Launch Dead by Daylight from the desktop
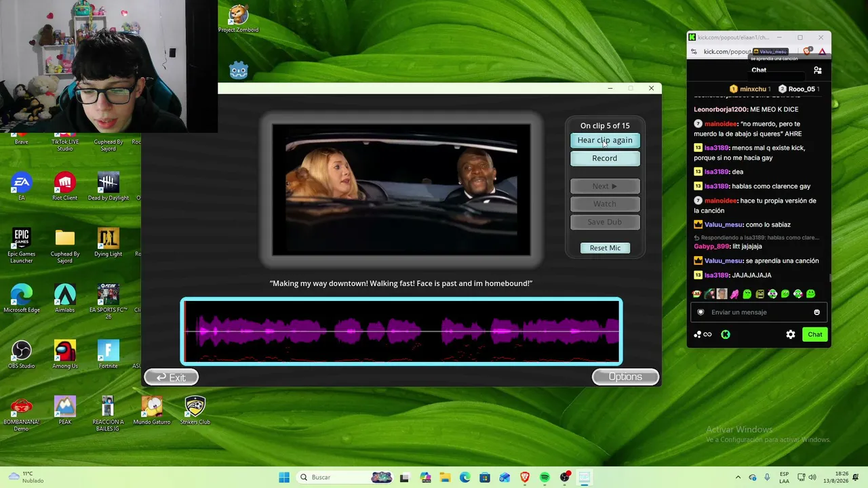This screenshot has height=488, width=868. pos(108,186)
